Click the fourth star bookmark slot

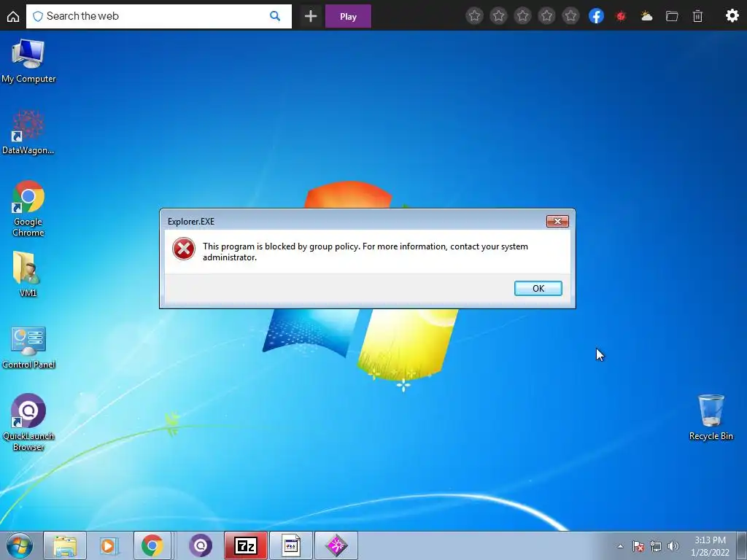[547, 16]
